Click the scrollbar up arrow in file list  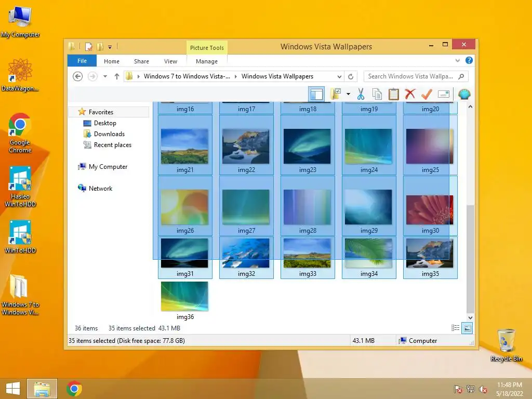(470, 107)
